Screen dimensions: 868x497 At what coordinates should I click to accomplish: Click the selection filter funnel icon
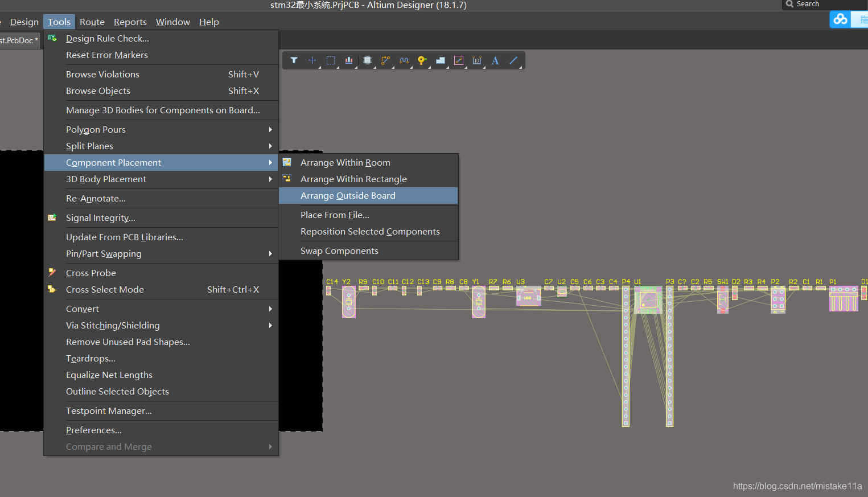tap(294, 60)
